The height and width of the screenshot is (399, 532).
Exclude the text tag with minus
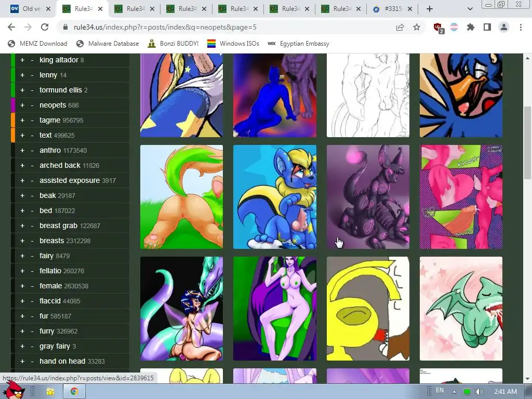32,136
